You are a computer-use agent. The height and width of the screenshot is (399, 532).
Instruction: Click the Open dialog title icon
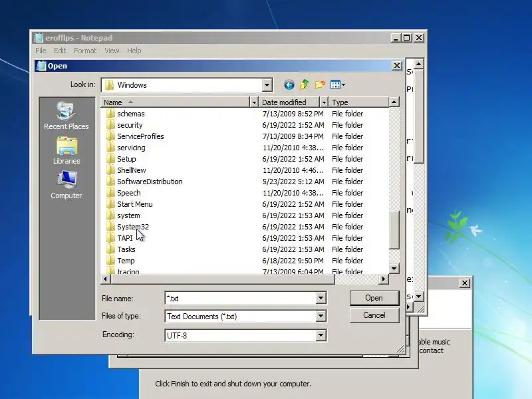coord(41,66)
